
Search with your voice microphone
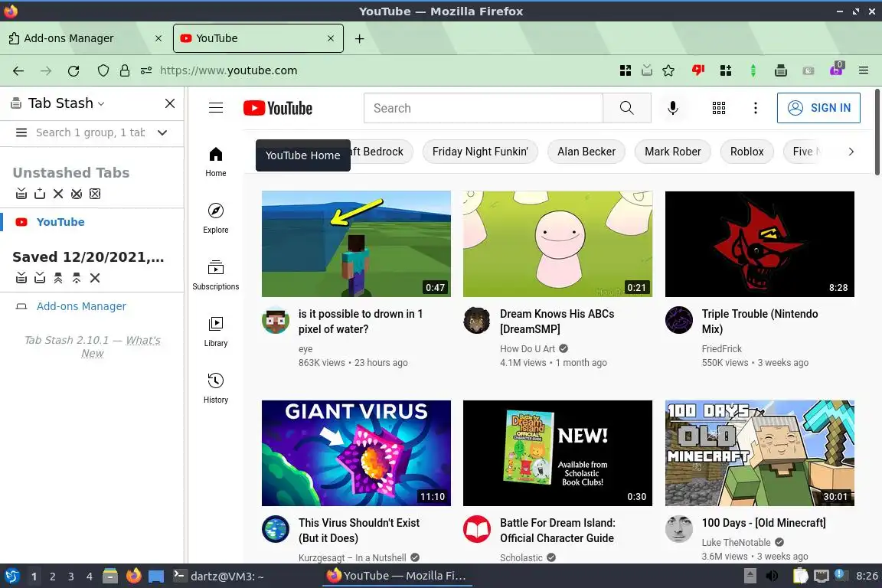[673, 108]
